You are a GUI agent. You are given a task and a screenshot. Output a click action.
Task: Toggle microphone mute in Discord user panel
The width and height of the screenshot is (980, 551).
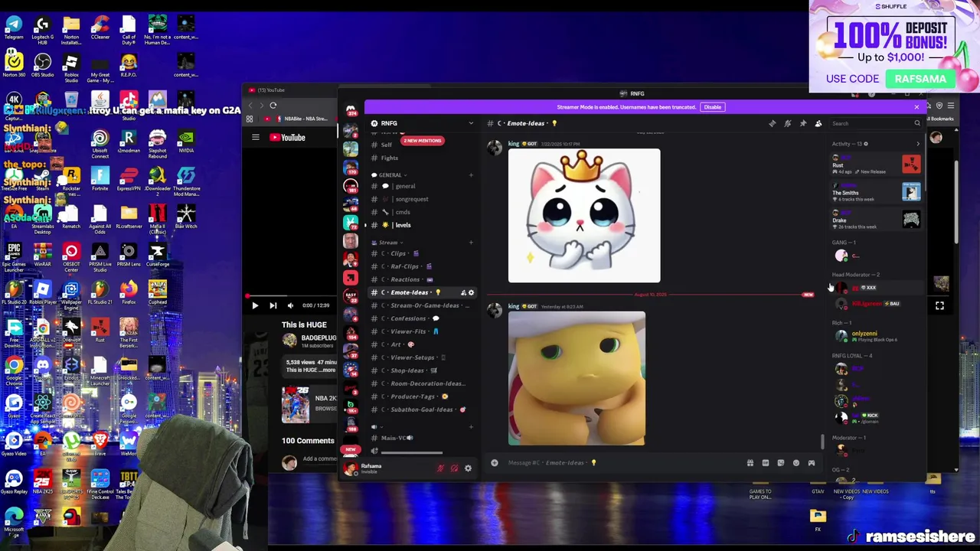(x=440, y=468)
